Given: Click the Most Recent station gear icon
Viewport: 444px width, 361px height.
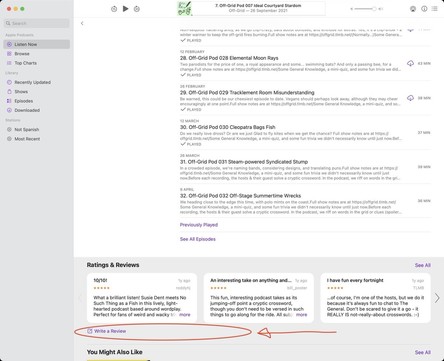Looking at the screenshot, I should (9, 139).
